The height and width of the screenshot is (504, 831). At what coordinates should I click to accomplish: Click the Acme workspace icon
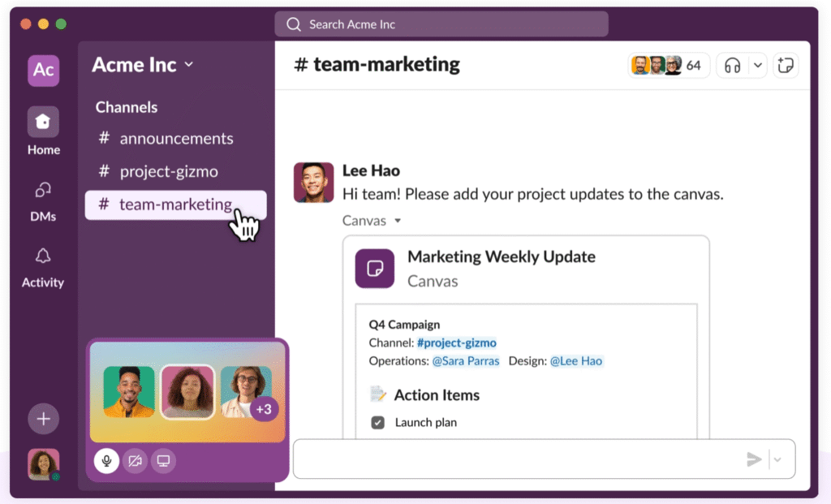(x=43, y=71)
